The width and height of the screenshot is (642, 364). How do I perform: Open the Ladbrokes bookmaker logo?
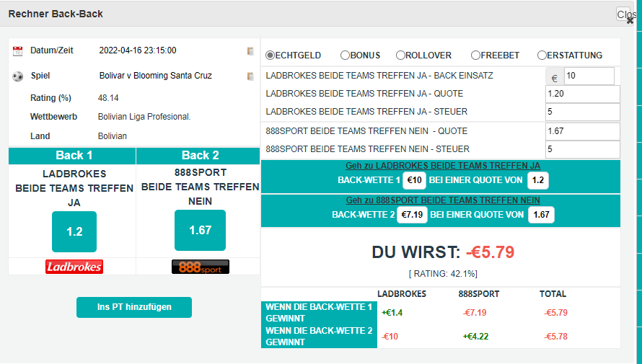74,267
